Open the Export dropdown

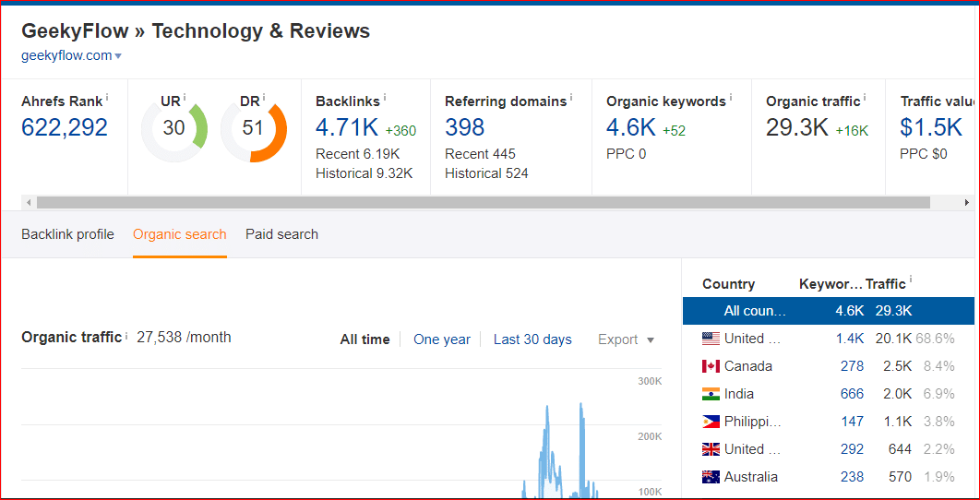point(627,339)
